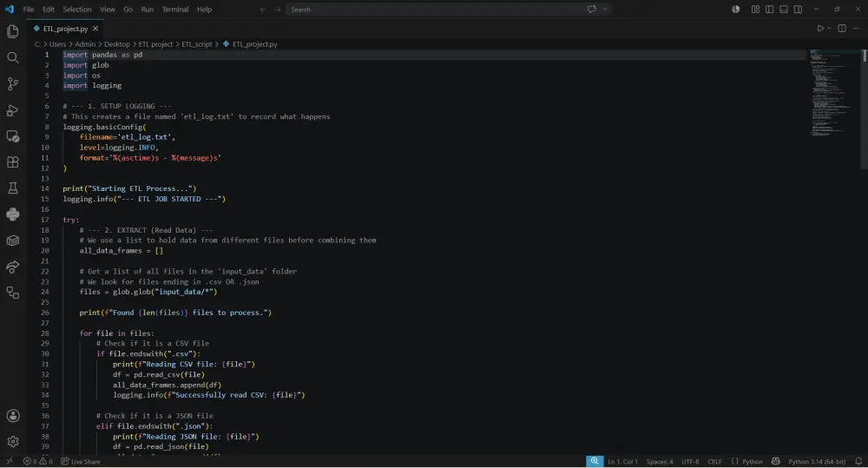This screenshot has width=868, height=468.
Task: Close the ETL_project.py tab
Action: coord(95,29)
